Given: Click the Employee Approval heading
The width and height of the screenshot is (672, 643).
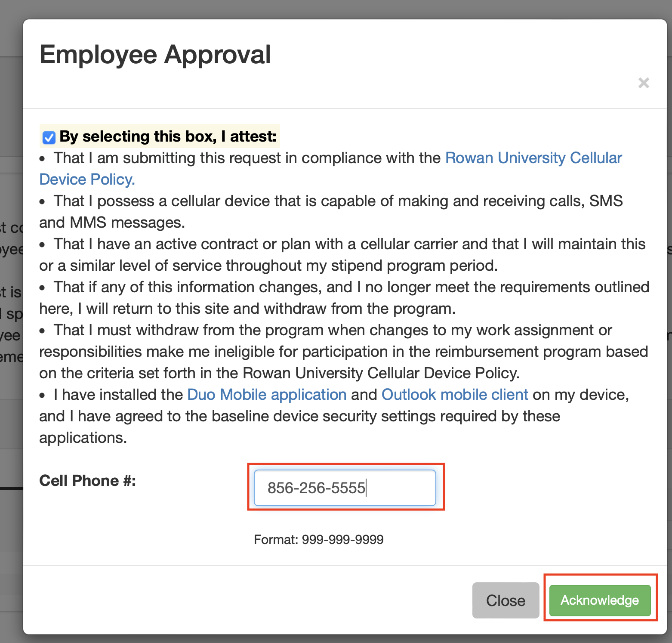Looking at the screenshot, I should [x=155, y=55].
